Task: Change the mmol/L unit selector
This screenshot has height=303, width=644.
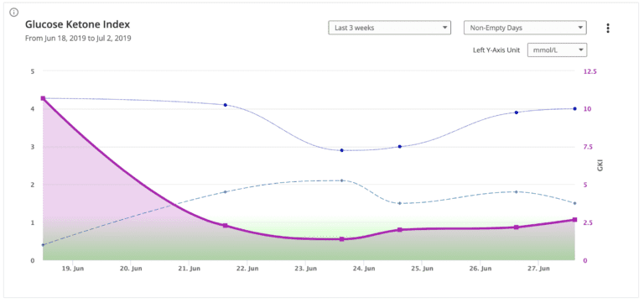Action: [557, 50]
